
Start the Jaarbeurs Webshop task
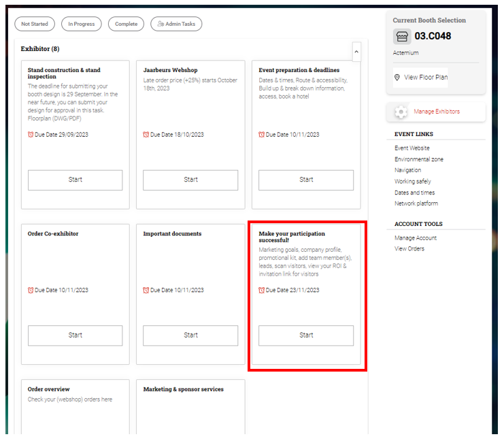pyautogui.click(x=190, y=180)
